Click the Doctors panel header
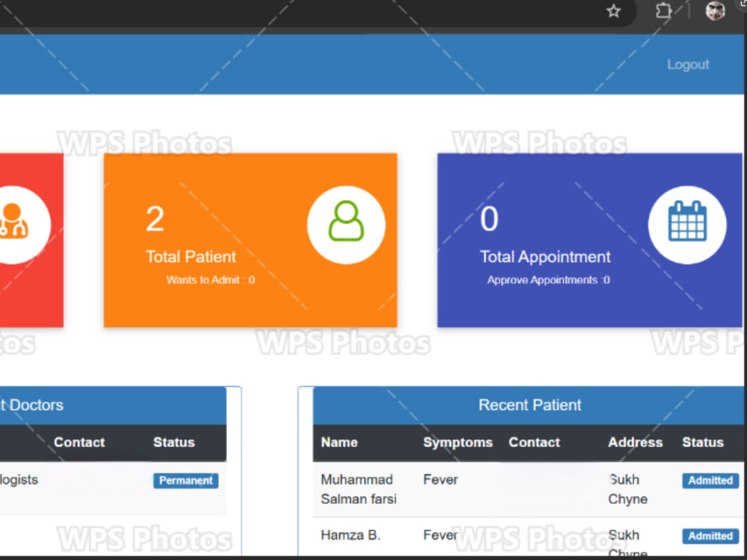The width and height of the screenshot is (747, 560). pos(113,405)
